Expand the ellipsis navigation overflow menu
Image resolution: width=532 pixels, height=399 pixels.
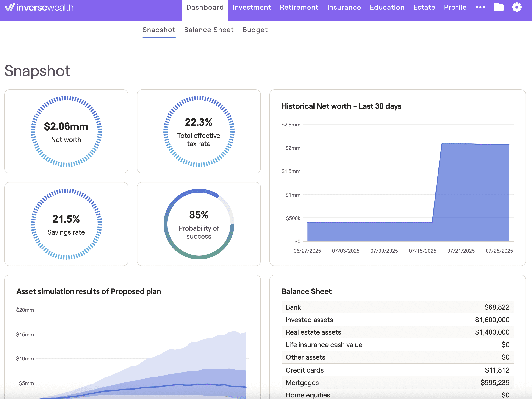click(x=480, y=8)
